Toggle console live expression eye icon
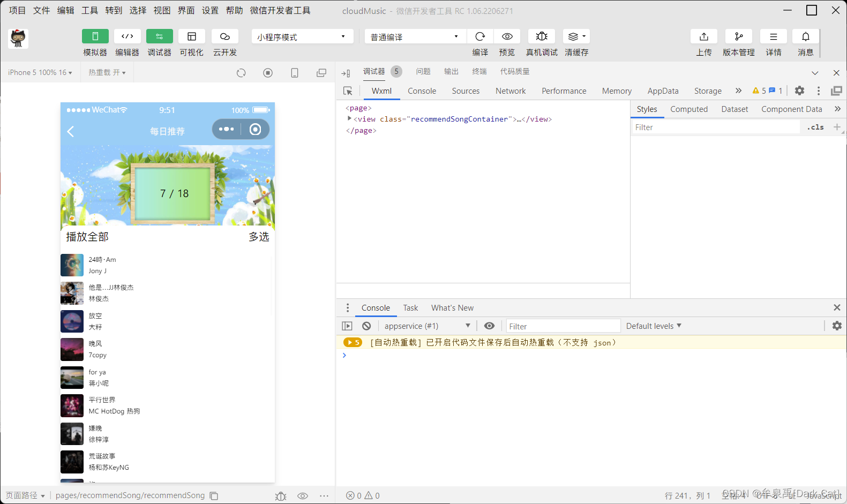847x504 pixels. pos(489,326)
